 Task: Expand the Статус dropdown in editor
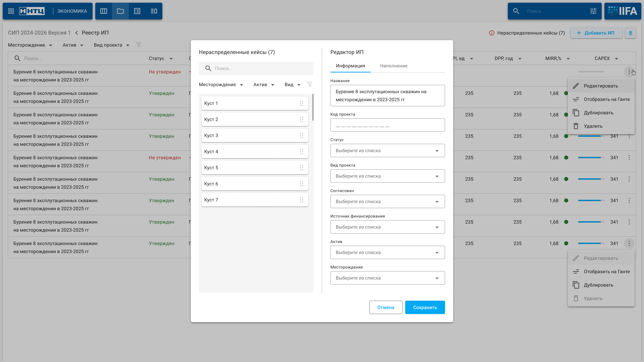click(387, 150)
